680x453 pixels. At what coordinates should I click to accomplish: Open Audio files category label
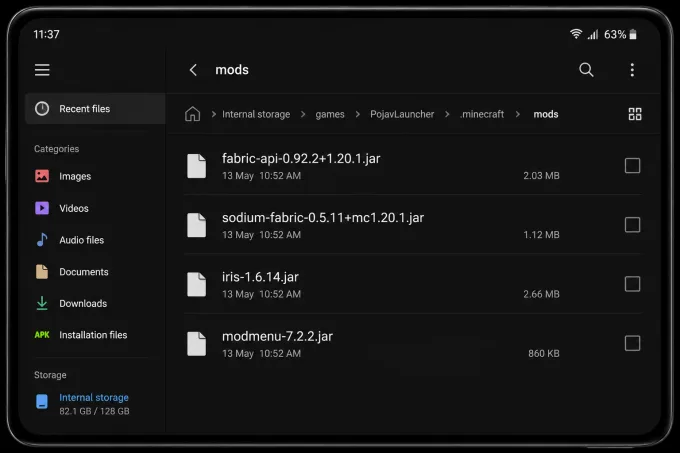pos(82,240)
